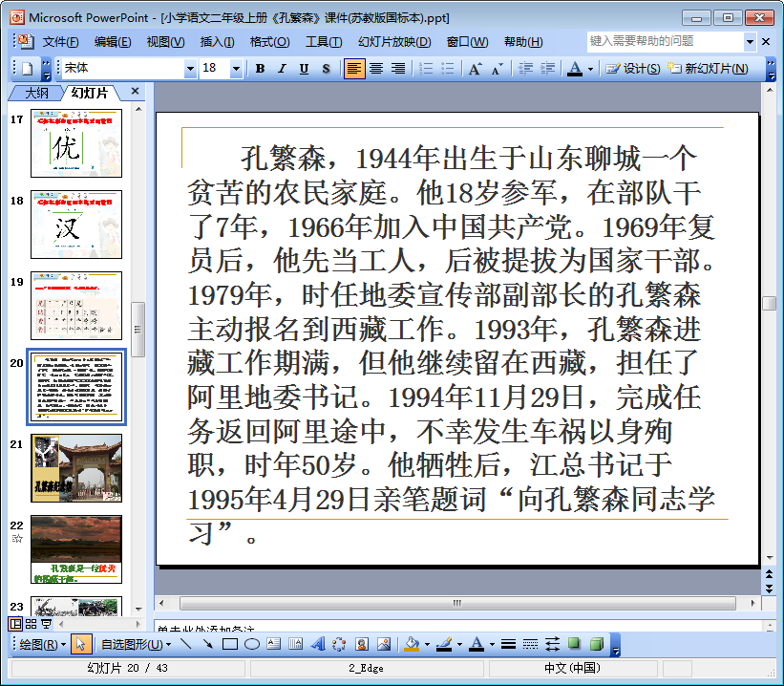
Task: Open the 工具(T) tools menu
Action: point(324,42)
